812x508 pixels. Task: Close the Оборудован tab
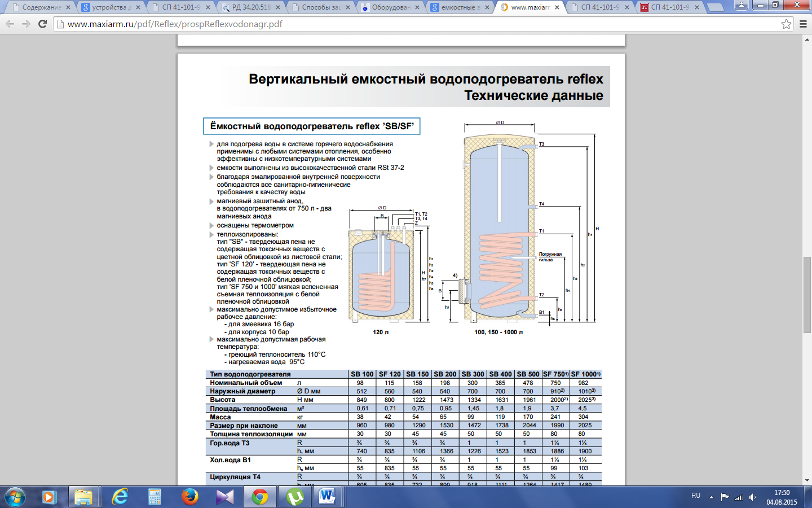418,7
